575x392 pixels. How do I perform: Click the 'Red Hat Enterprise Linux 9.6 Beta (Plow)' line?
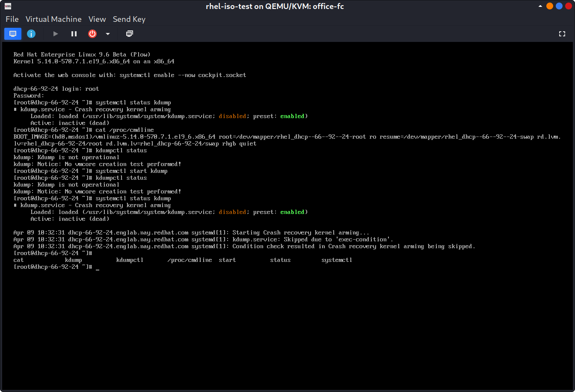coord(82,54)
